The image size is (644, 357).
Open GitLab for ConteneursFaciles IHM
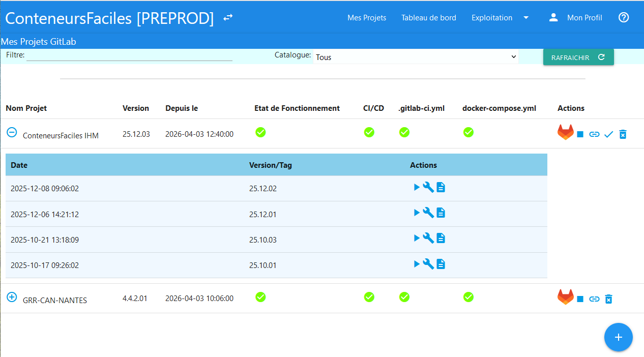[566, 132]
